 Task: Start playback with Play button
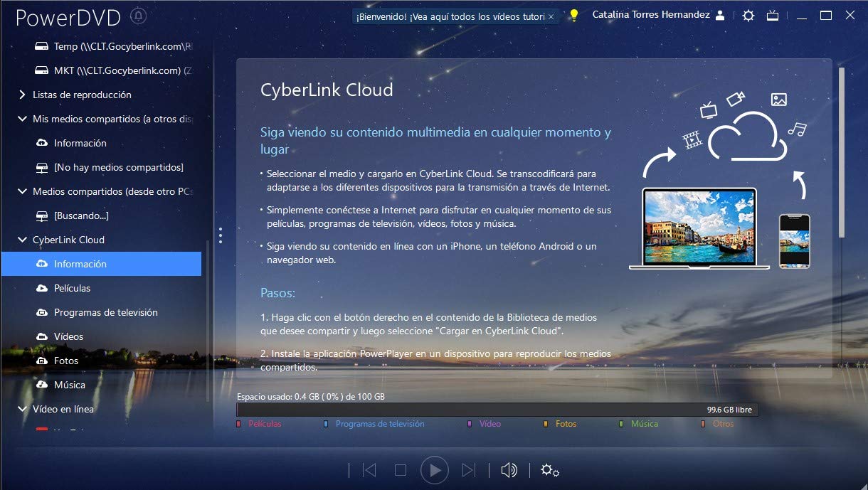tap(434, 470)
